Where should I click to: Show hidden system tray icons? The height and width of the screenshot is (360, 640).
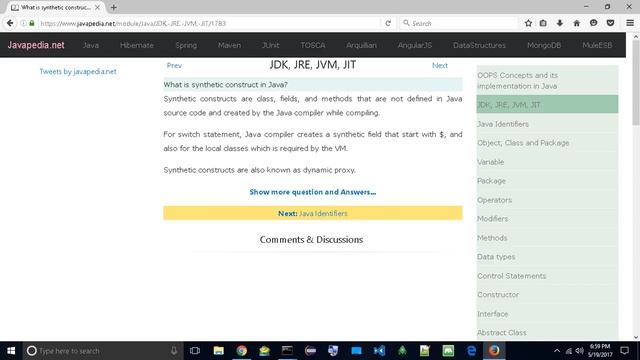click(x=557, y=351)
